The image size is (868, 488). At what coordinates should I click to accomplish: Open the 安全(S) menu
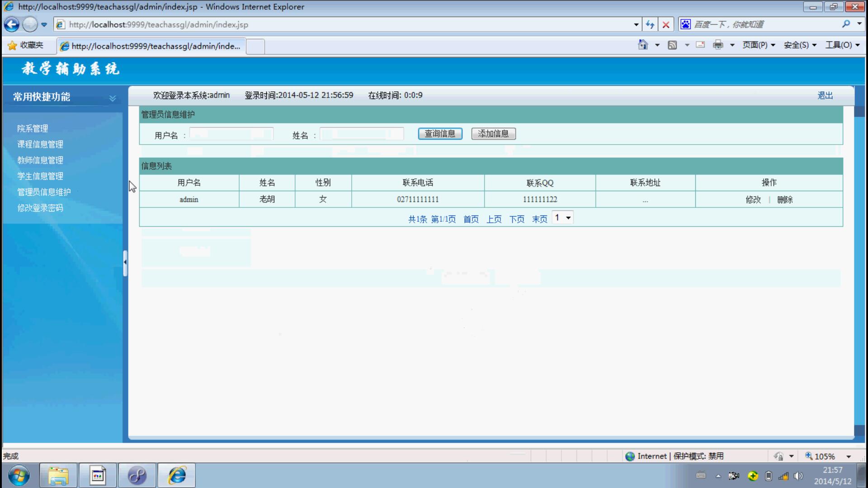tap(800, 45)
